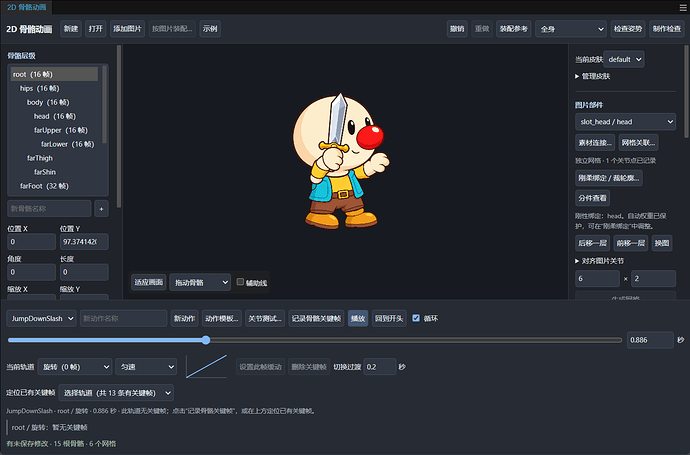
Task: Open the default skin dropdown
Action: coord(624,59)
